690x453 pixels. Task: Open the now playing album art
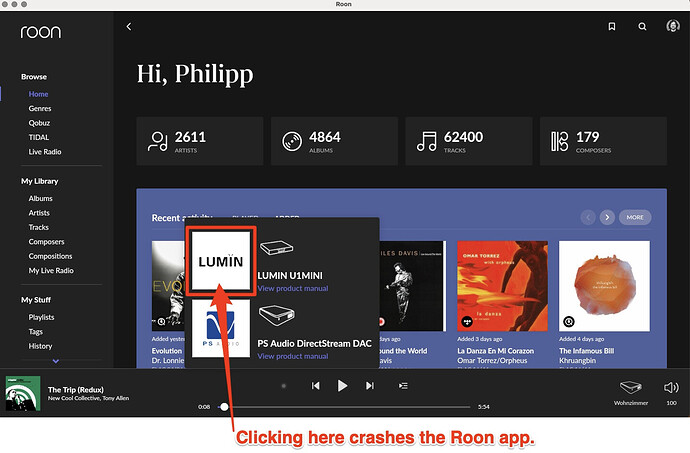[23, 393]
